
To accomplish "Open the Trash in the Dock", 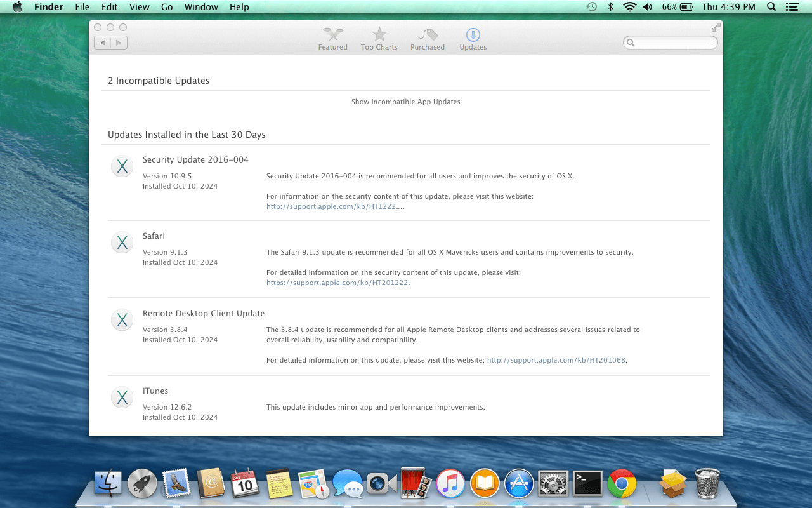I will click(x=707, y=484).
